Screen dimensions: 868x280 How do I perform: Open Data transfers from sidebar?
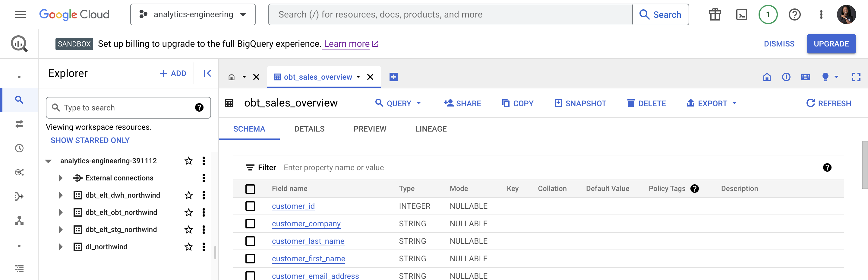(19, 124)
